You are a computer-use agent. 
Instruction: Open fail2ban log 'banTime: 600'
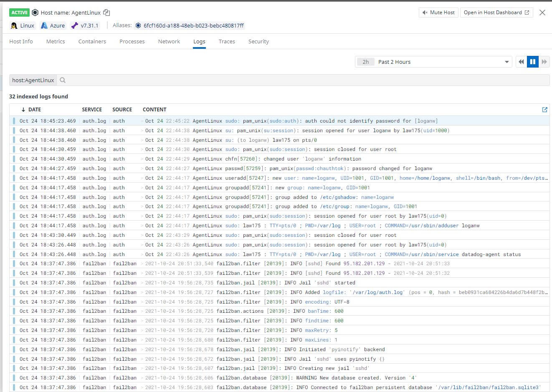279,311
